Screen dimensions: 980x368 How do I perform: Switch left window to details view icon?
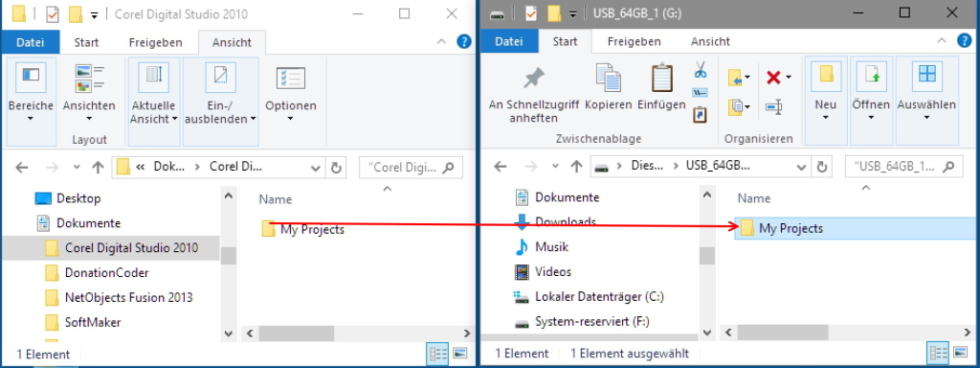[x=436, y=354]
